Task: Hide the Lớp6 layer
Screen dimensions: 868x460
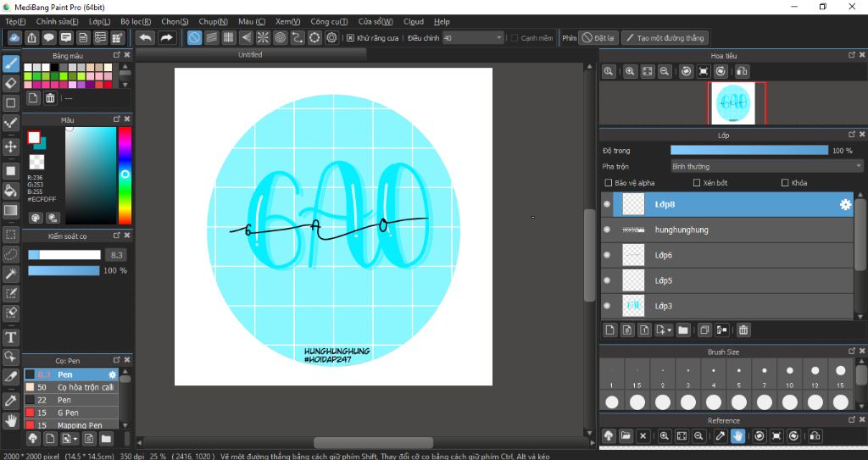Action: pos(607,255)
